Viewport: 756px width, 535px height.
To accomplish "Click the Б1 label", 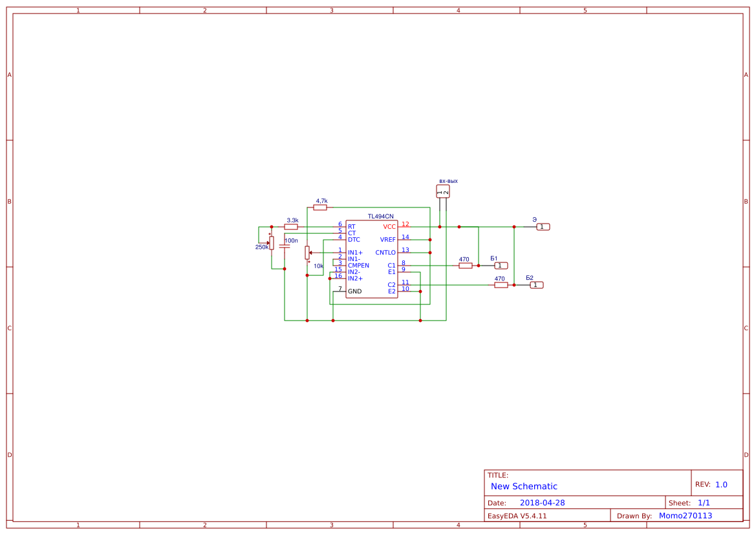I will 493,258.
